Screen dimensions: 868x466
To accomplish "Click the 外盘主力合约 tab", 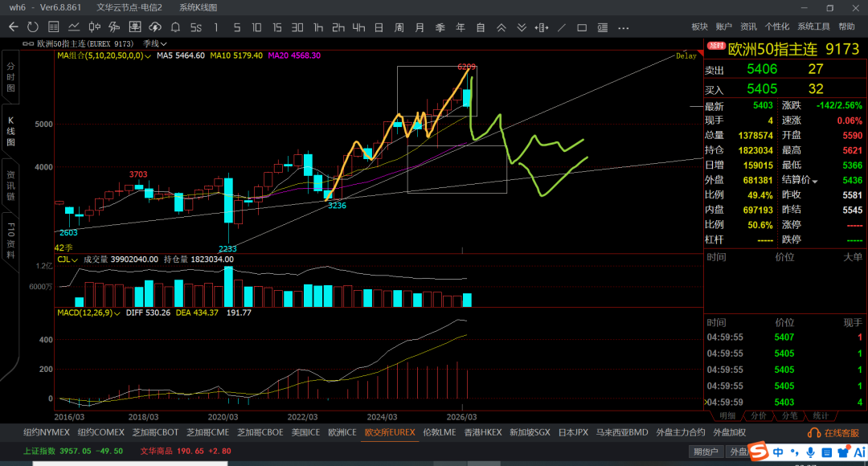I will point(681,433).
